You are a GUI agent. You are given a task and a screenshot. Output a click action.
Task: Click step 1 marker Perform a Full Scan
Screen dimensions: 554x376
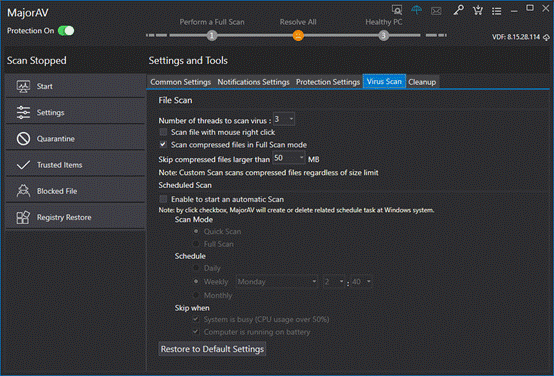coord(212,35)
